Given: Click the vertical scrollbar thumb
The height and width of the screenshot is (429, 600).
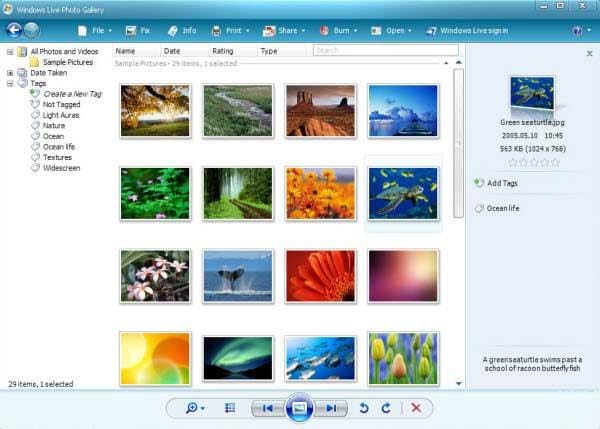Looking at the screenshot, I should (458, 143).
